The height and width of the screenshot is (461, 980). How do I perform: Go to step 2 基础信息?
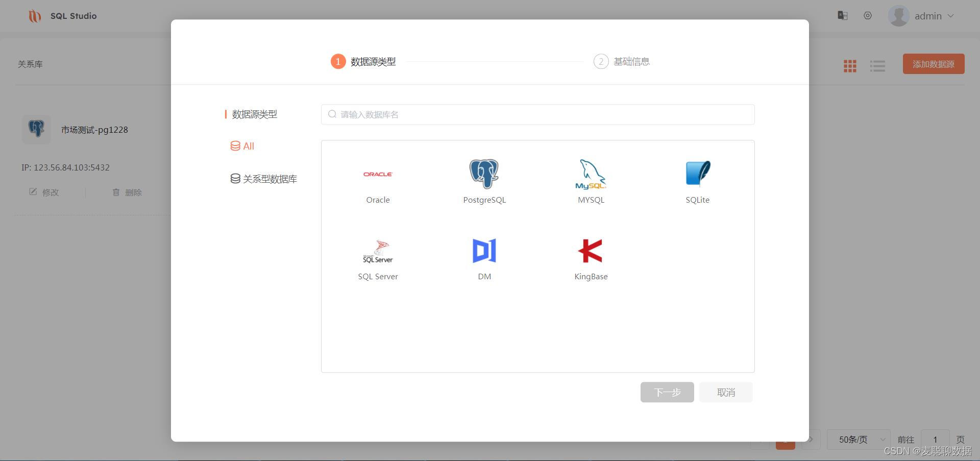(x=622, y=62)
